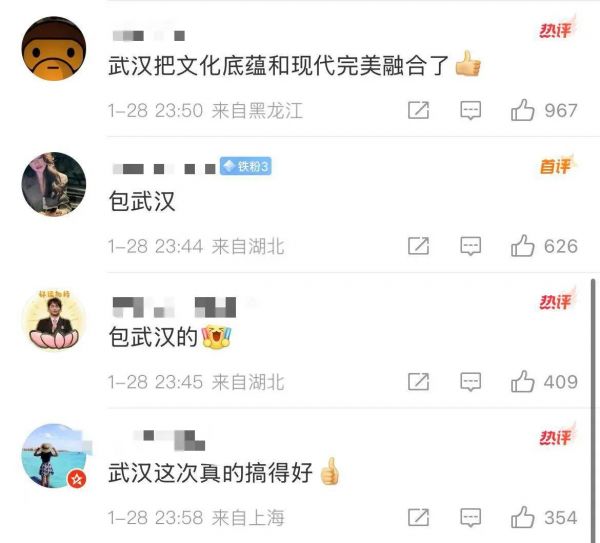Viewport: 600px width, 543px height.
Task: Like the comment with 967 likes
Action: pyautogui.click(x=522, y=110)
